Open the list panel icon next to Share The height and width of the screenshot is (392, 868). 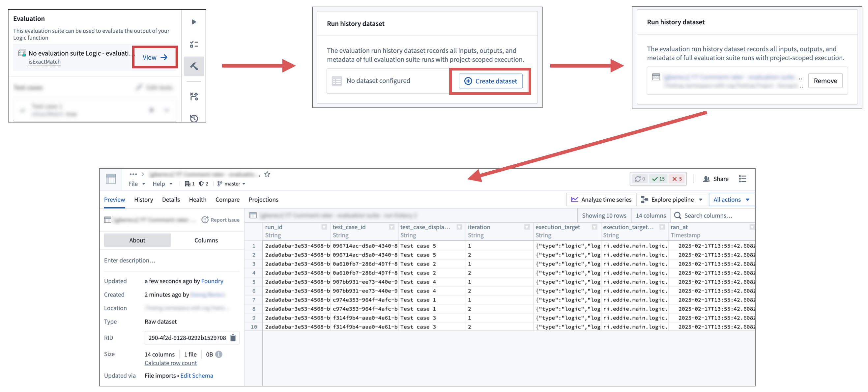(x=742, y=179)
